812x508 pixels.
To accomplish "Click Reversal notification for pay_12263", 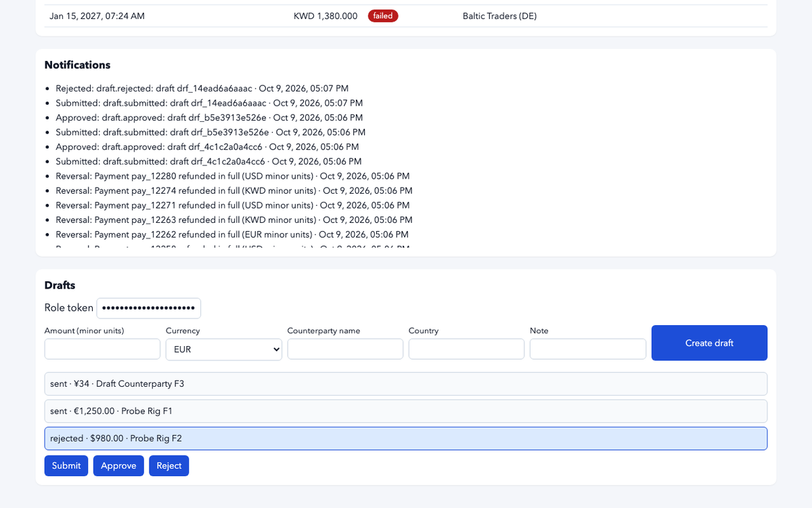I will click(234, 219).
